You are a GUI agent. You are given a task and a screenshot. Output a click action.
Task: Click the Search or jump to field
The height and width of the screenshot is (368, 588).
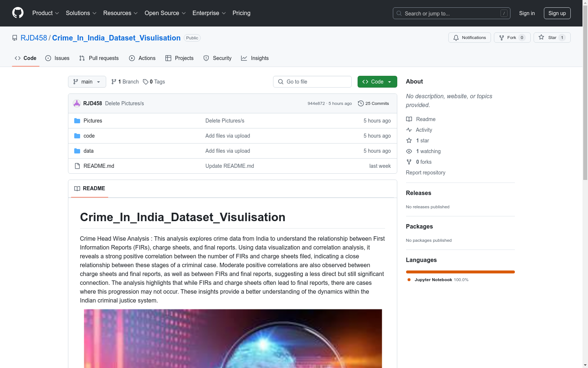[x=452, y=13]
